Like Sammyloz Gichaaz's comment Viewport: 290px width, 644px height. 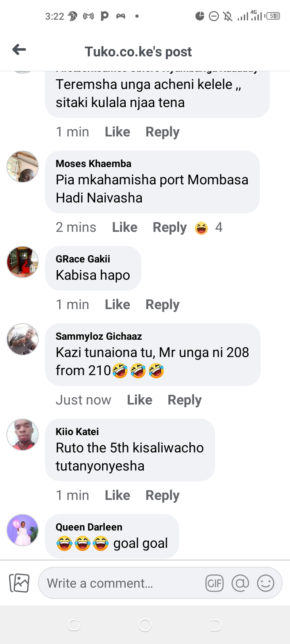pos(139,400)
